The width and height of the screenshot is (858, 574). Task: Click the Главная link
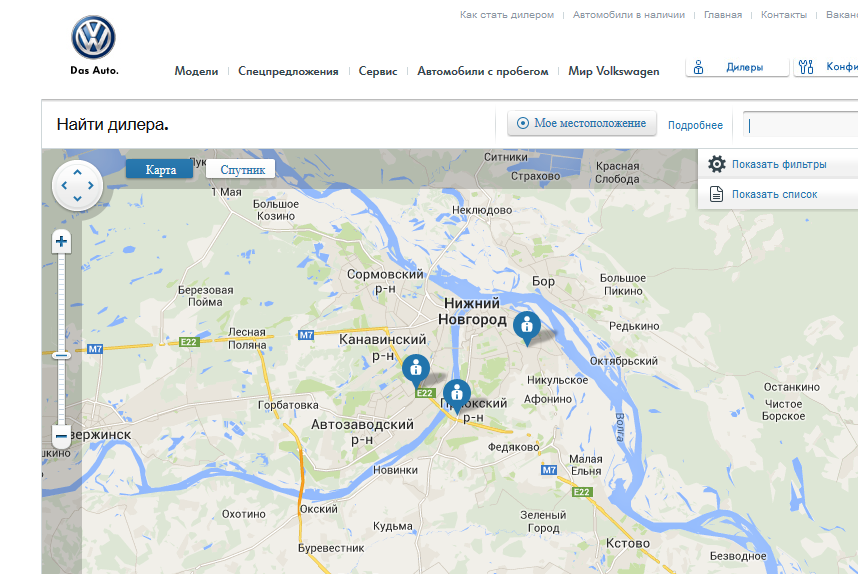[723, 15]
